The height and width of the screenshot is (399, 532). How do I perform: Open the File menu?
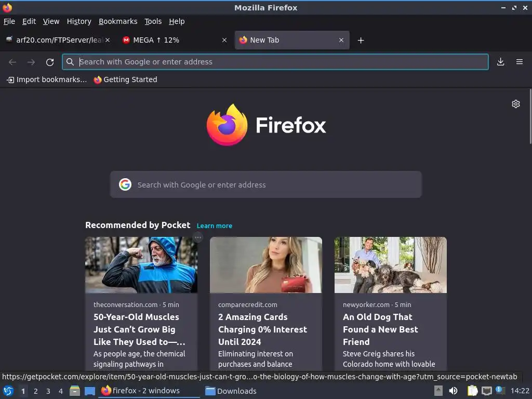(x=9, y=21)
